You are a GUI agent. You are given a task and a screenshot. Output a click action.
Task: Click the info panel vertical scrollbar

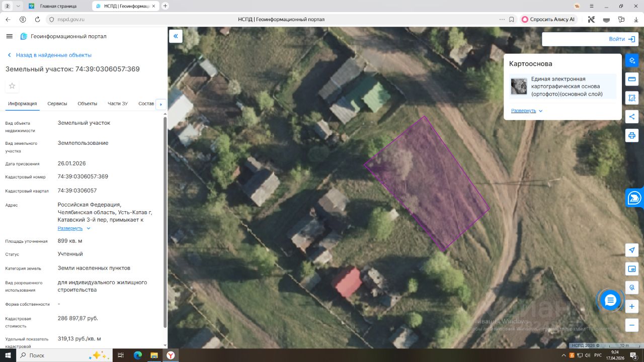tap(165, 221)
